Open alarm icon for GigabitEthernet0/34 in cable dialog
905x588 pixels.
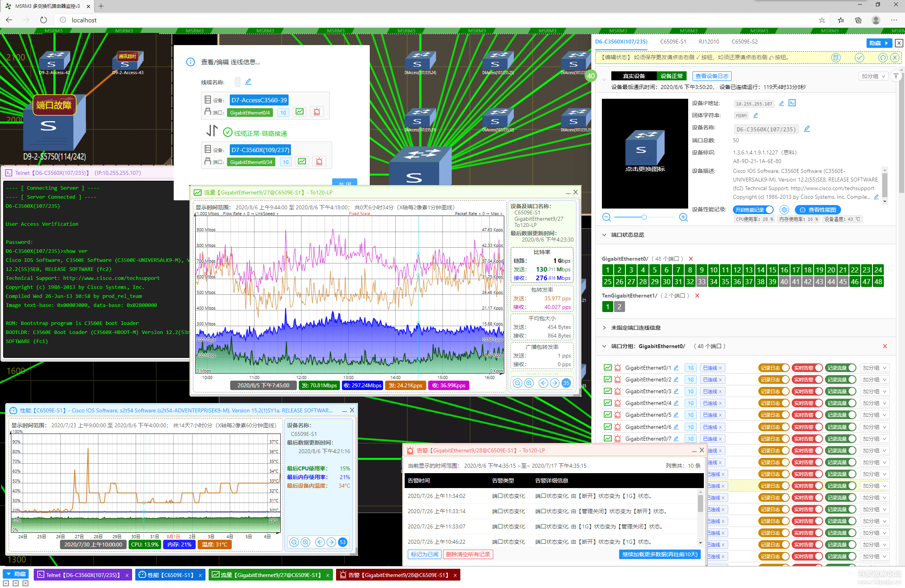pyautogui.click(x=319, y=162)
